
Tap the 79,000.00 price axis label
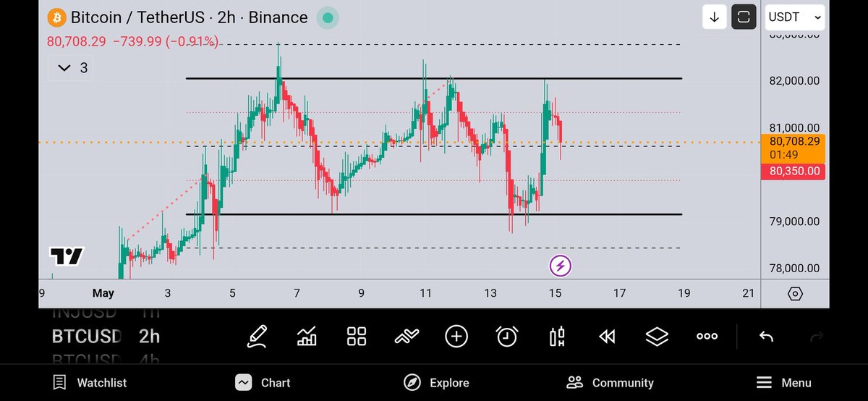click(x=794, y=221)
